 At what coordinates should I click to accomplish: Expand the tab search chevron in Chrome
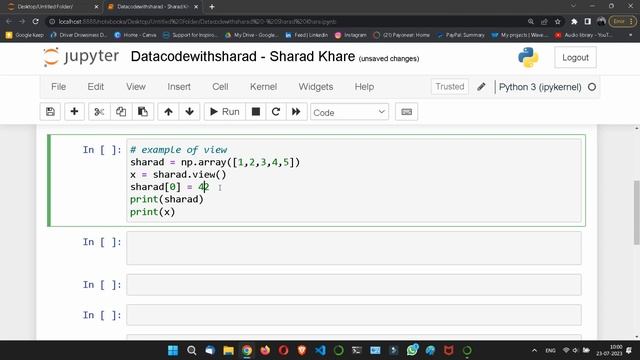coord(573,6)
